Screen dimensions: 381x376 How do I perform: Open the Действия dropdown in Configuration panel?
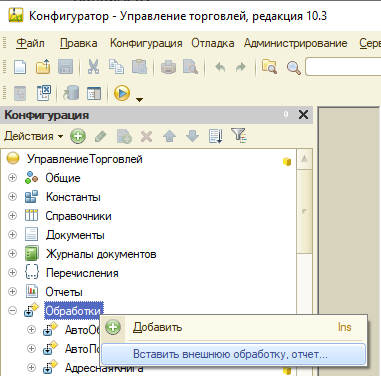pos(33,136)
